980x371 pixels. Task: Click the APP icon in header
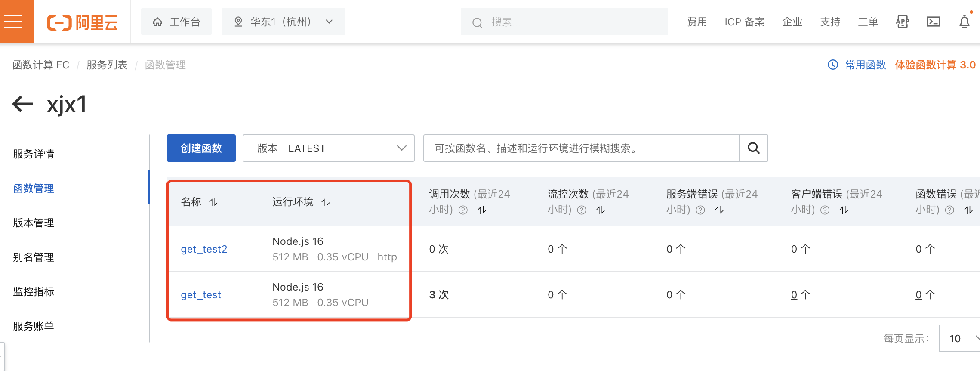click(x=903, y=22)
